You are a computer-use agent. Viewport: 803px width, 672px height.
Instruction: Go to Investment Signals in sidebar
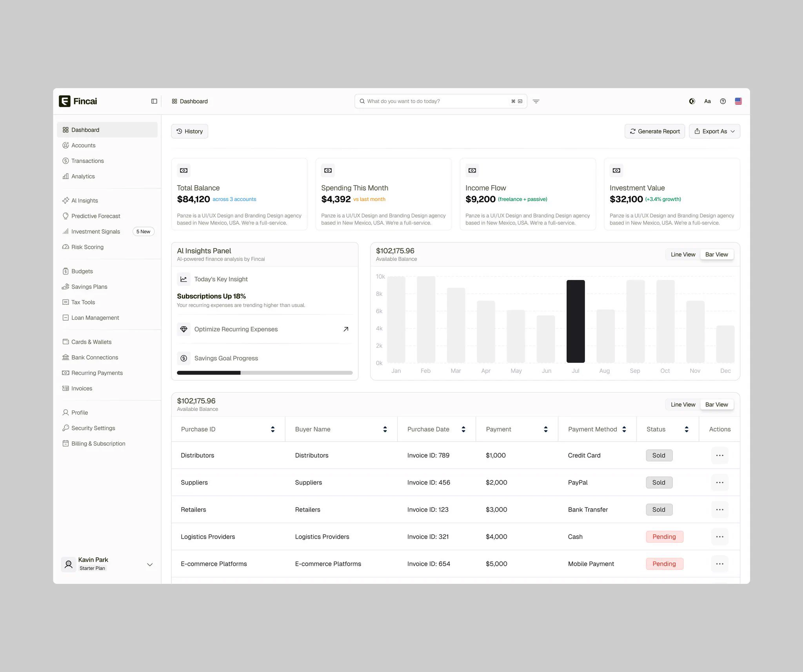tap(107, 232)
